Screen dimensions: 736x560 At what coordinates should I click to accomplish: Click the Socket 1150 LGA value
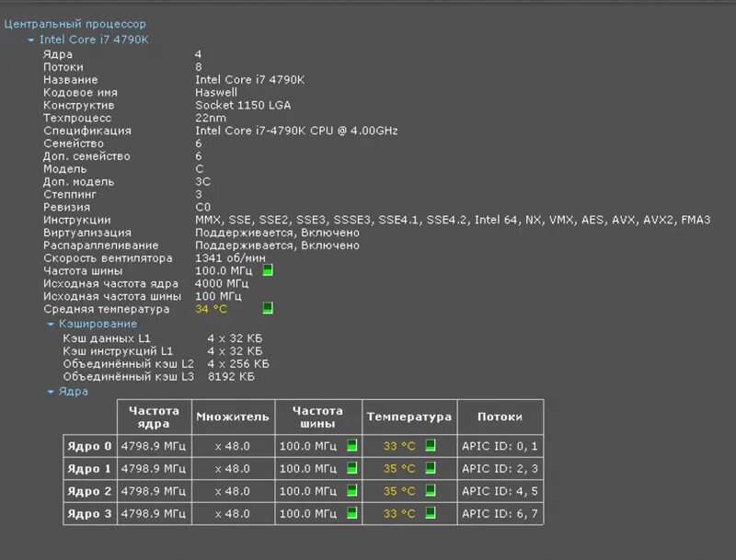coord(243,105)
